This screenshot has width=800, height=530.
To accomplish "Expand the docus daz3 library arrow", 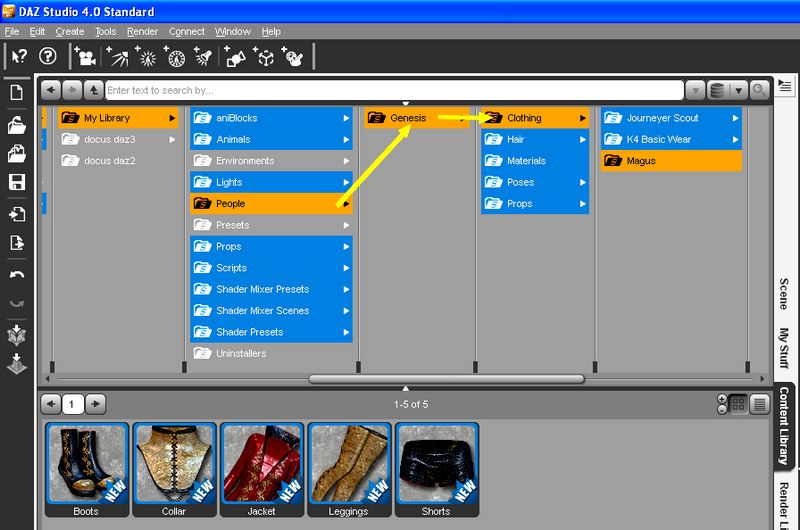I will click(x=172, y=139).
